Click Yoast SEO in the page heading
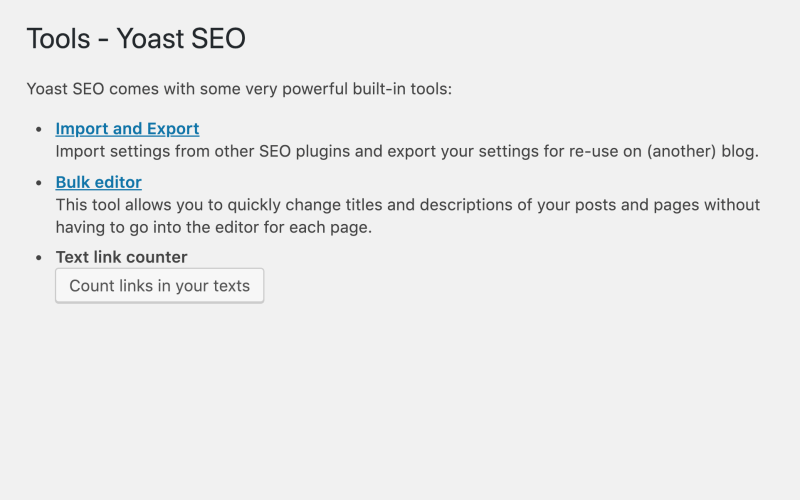This screenshot has height=500, width=800. click(181, 39)
